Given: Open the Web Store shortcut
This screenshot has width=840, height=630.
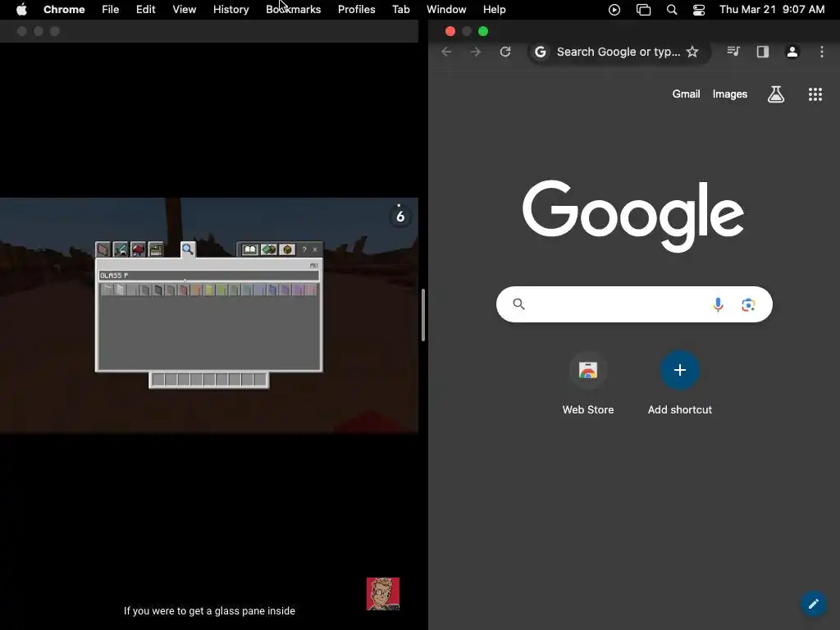Looking at the screenshot, I should point(587,384).
